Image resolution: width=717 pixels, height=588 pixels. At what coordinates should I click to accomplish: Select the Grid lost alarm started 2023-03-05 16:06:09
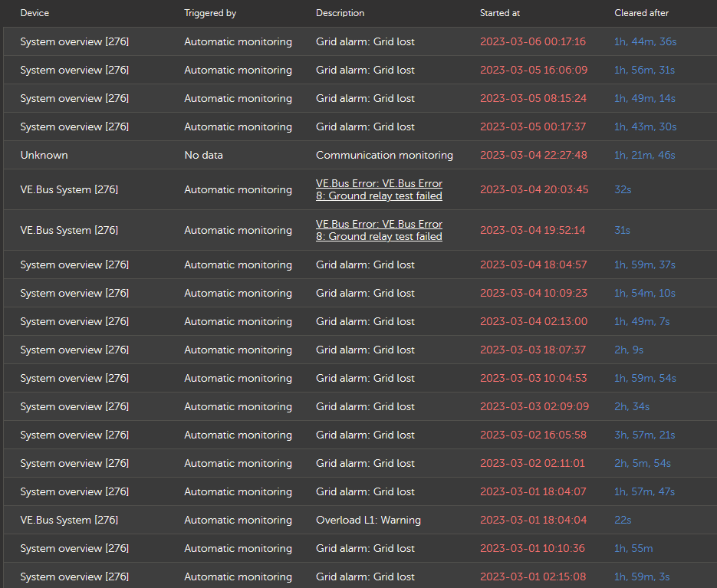[x=360, y=70]
